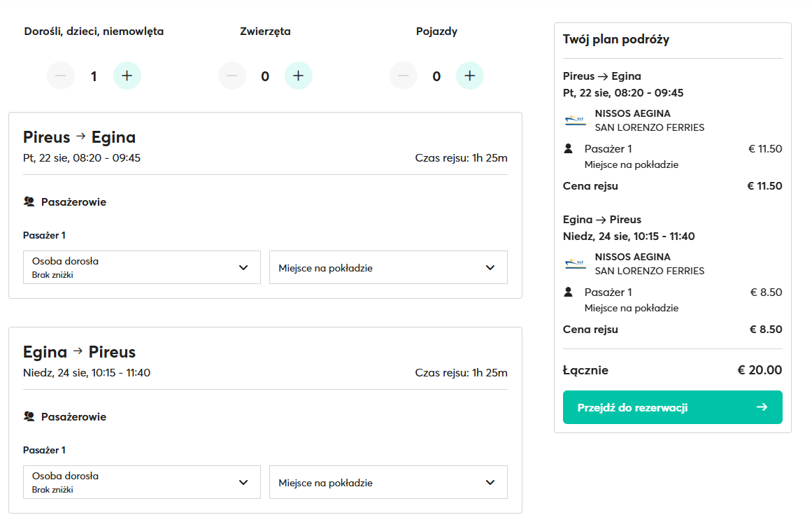This screenshot has height=522, width=812.
Task: Add a pet with Zwierzęta plus button
Action: 298,76
